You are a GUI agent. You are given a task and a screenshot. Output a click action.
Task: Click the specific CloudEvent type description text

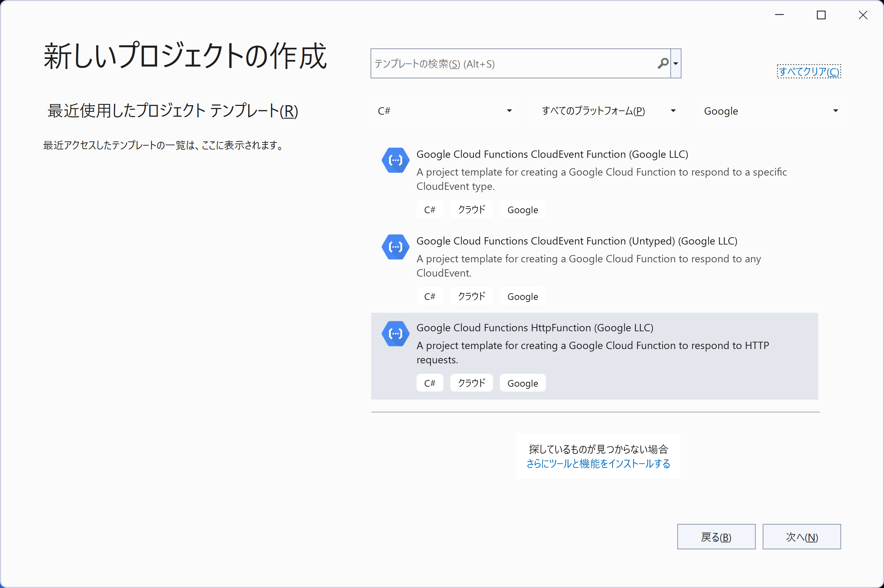click(x=601, y=179)
